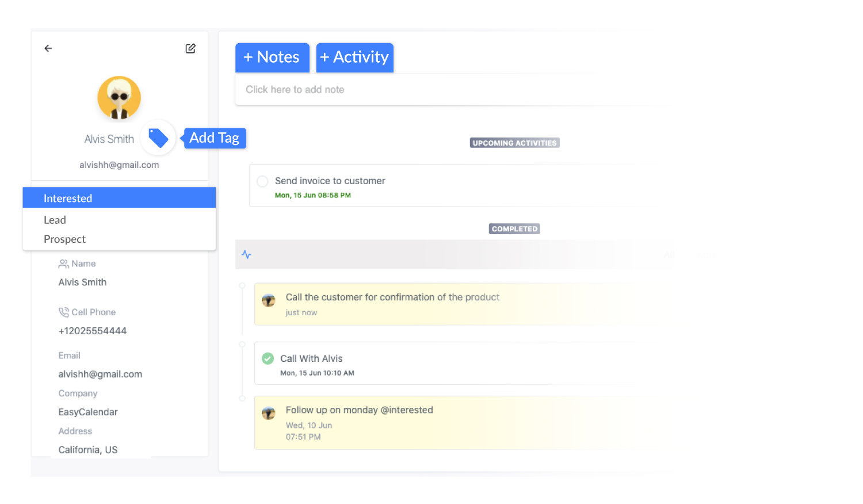
Task: Click the + Notes button
Action: point(272,58)
